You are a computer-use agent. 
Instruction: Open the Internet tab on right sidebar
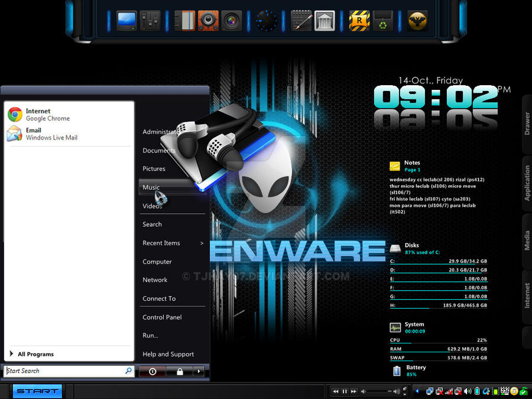point(527,296)
